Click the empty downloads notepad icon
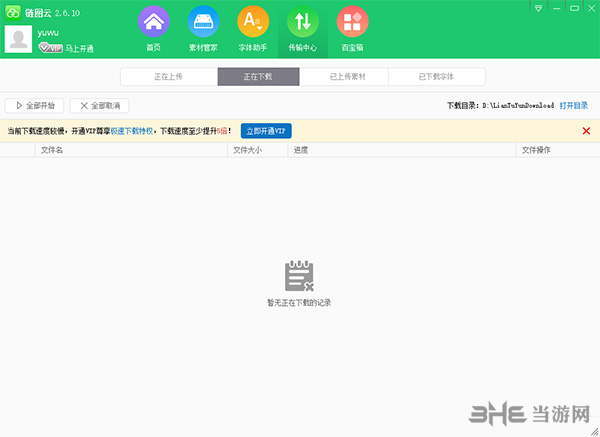Image resolution: width=600 pixels, height=437 pixels. click(x=299, y=276)
